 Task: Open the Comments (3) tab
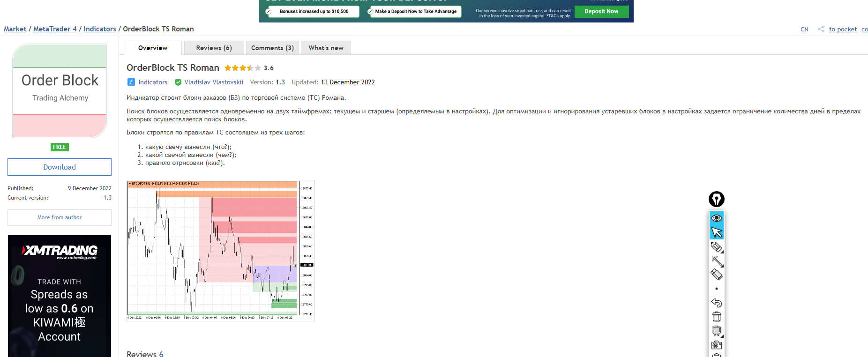[272, 48]
